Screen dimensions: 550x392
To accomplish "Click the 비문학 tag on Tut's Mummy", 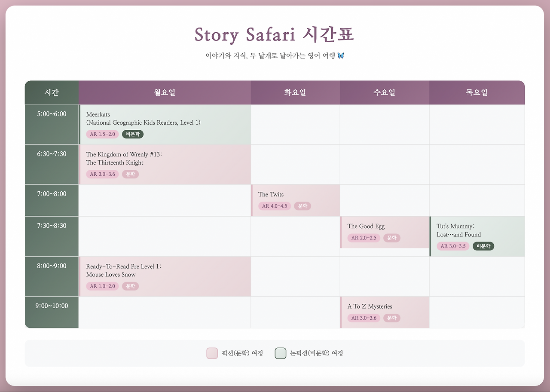I will pyautogui.click(x=483, y=246).
